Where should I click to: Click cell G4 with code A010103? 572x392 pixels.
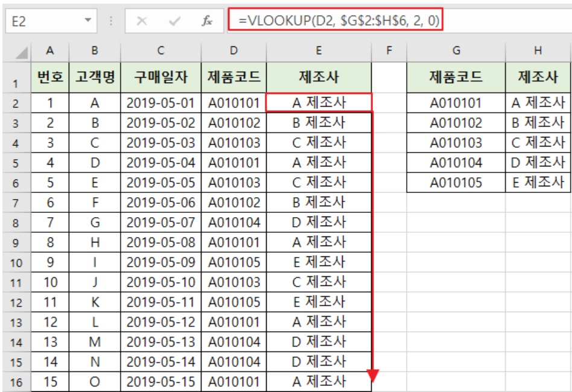tap(456, 142)
